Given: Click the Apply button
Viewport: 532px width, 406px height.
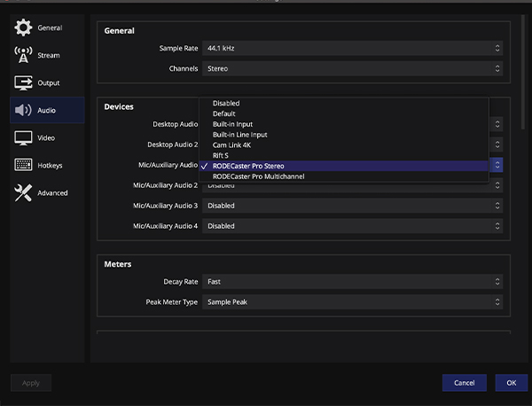Looking at the screenshot, I should point(31,383).
